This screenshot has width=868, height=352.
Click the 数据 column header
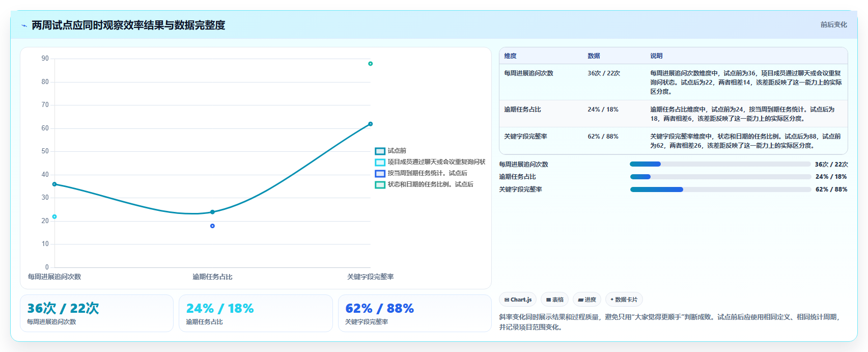coord(594,56)
